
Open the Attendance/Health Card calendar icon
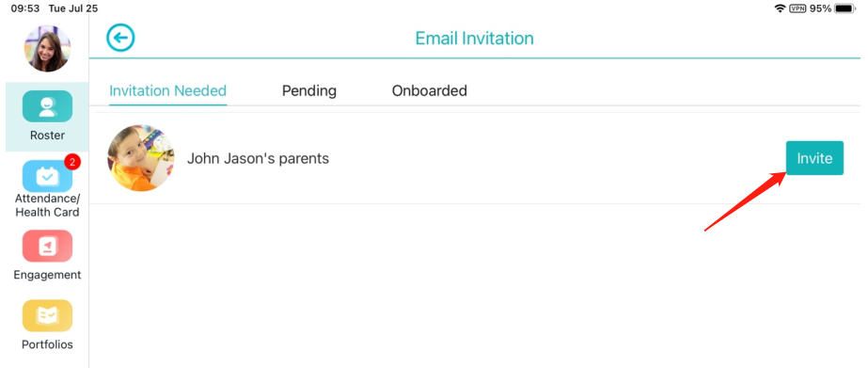[47, 176]
